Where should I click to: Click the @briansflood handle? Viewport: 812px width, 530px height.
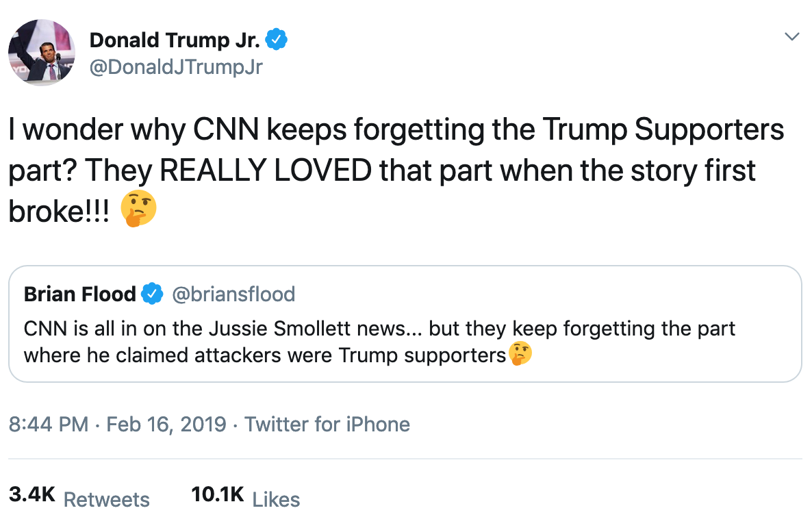click(233, 294)
